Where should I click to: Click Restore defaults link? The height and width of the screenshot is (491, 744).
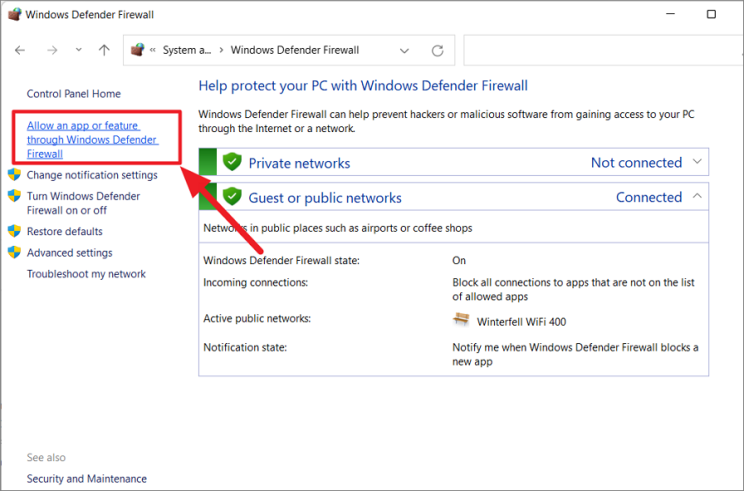(65, 232)
